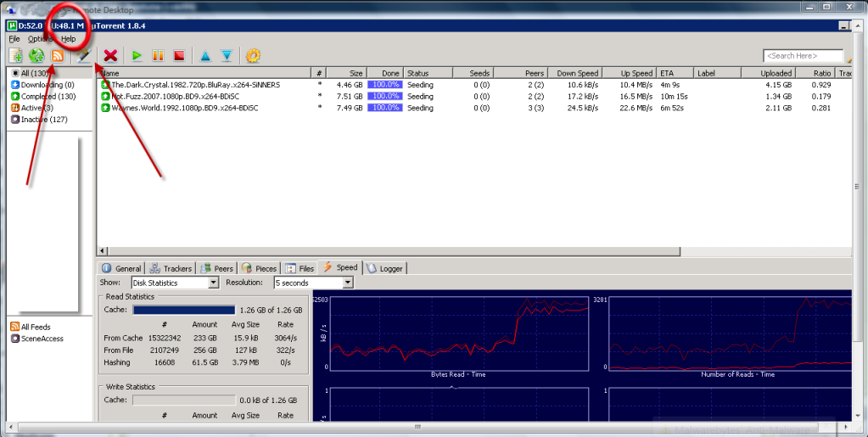
Task: Switch to the Files tab
Action: pyautogui.click(x=300, y=268)
